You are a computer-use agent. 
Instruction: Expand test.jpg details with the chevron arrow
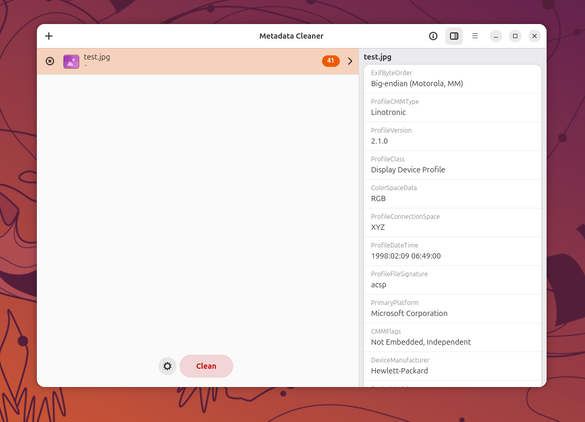coord(350,61)
